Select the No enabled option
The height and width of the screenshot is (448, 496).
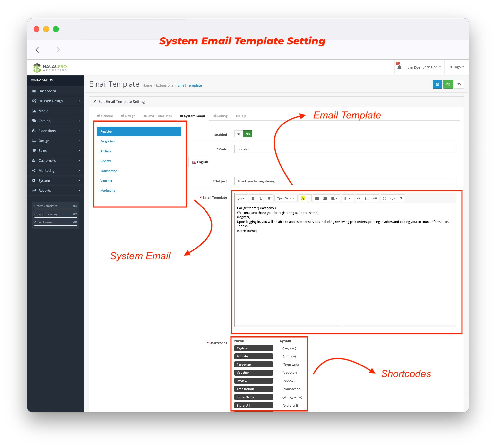(238, 134)
